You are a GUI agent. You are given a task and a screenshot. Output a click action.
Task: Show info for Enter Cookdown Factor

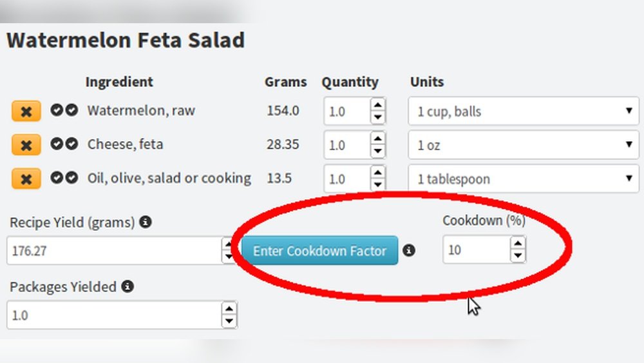point(409,250)
